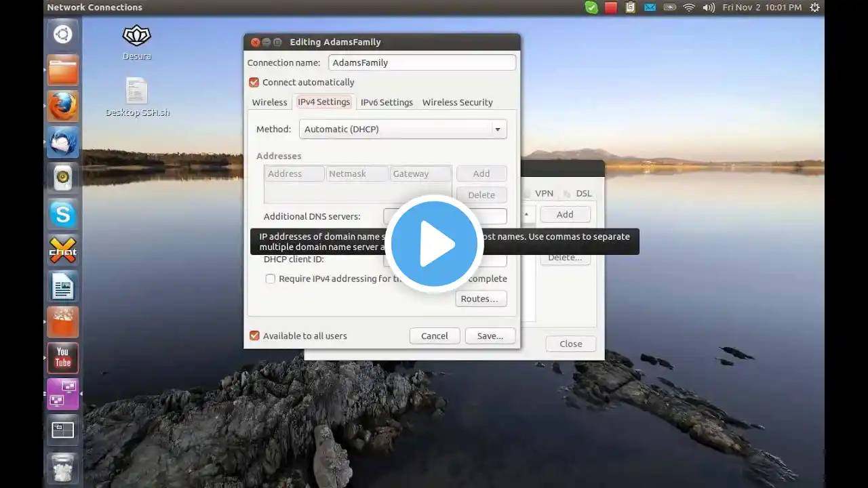Open the Wi-Fi network indicator menu
This screenshot has height=488, width=868.
pyautogui.click(x=689, y=7)
